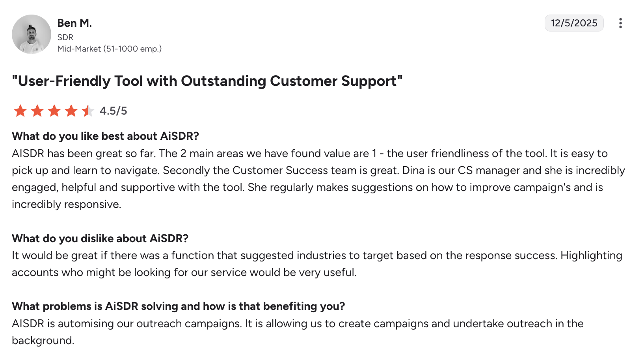
Task: Click "What do you dislike" heading
Action: (100, 239)
